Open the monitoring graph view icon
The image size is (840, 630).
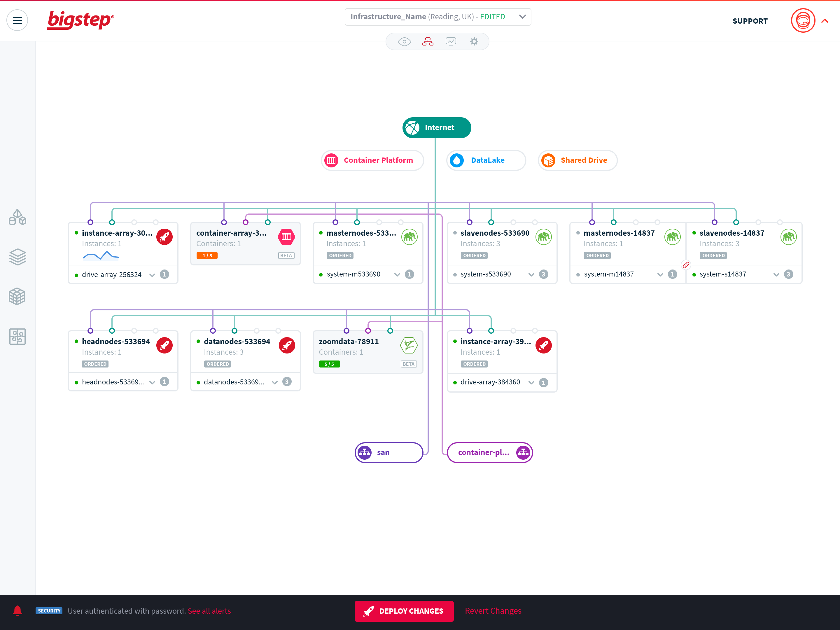click(451, 41)
